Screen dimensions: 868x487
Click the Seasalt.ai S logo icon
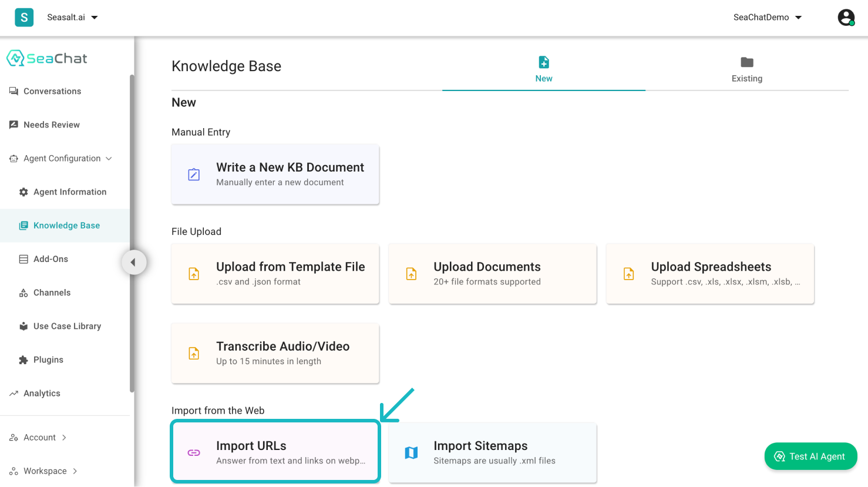(x=24, y=17)
